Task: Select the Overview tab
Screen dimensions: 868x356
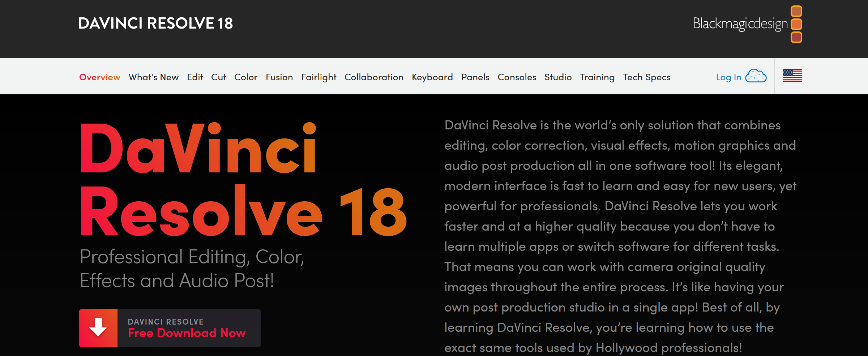Action: pos(100,77)
